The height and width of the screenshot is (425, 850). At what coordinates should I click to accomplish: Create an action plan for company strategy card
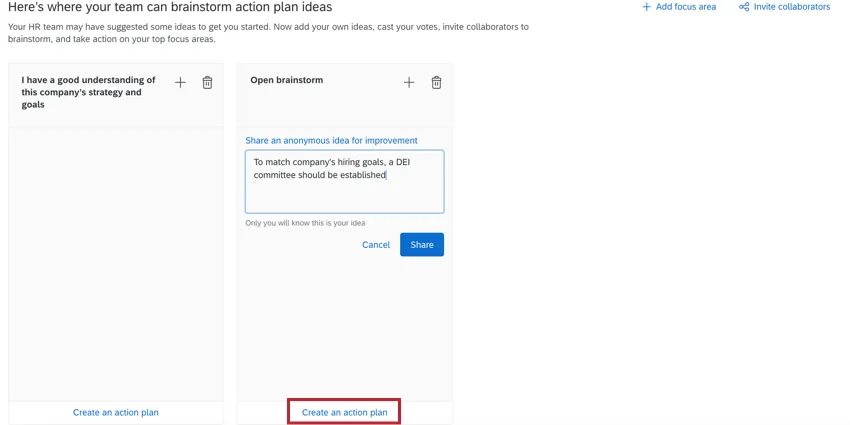point(115,412)
